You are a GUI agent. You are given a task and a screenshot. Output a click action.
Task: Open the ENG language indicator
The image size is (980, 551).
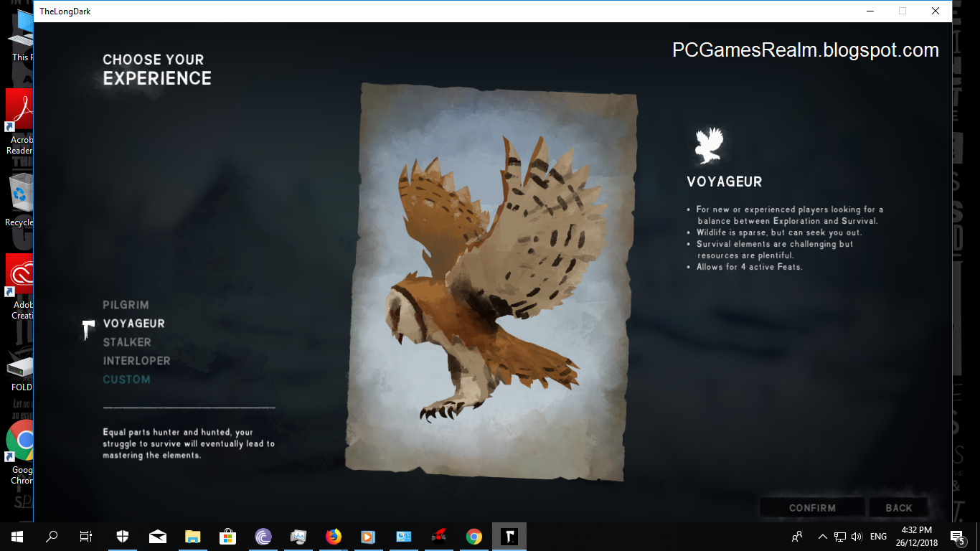point(878,536)
